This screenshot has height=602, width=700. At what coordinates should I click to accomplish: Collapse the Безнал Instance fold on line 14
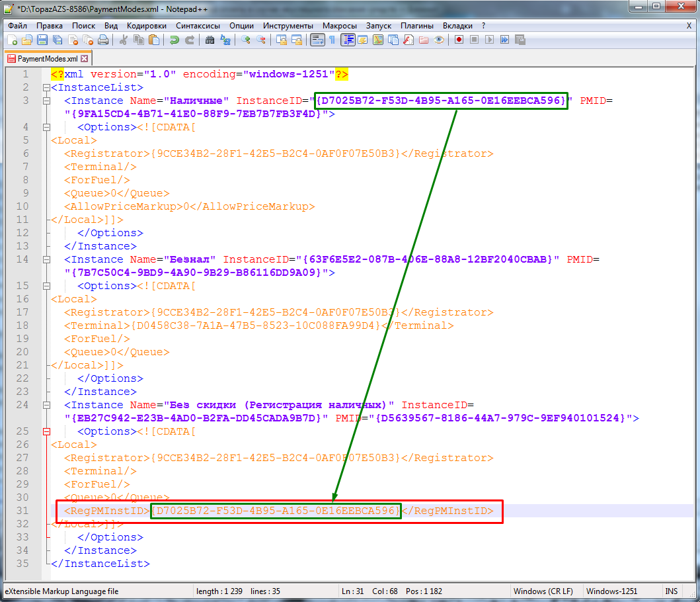[x=46, y=260]
